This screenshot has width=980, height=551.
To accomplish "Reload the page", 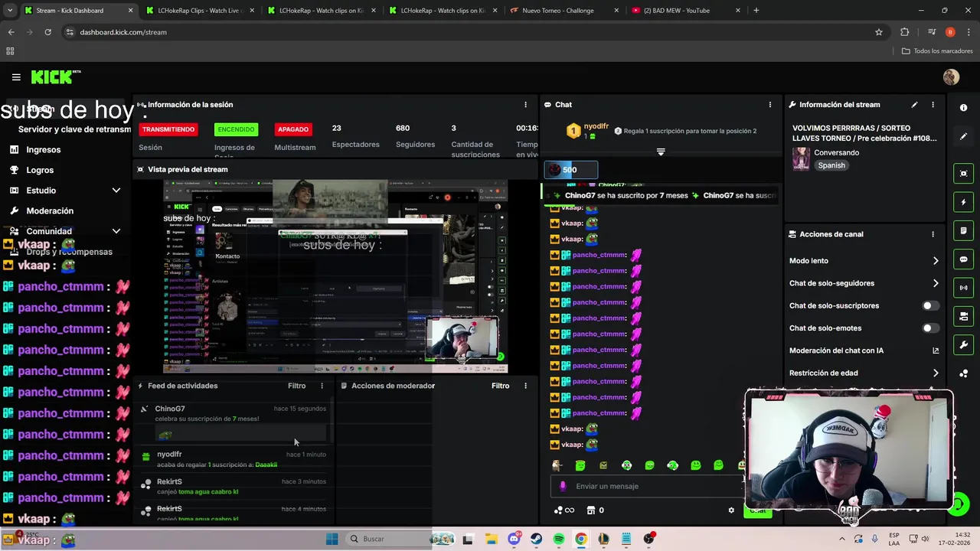I will 47,32.
